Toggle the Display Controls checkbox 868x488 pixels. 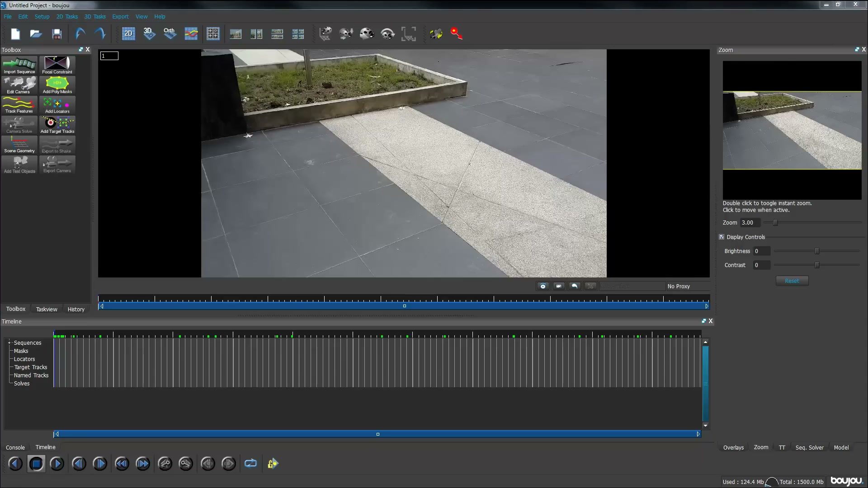[722, 237]
